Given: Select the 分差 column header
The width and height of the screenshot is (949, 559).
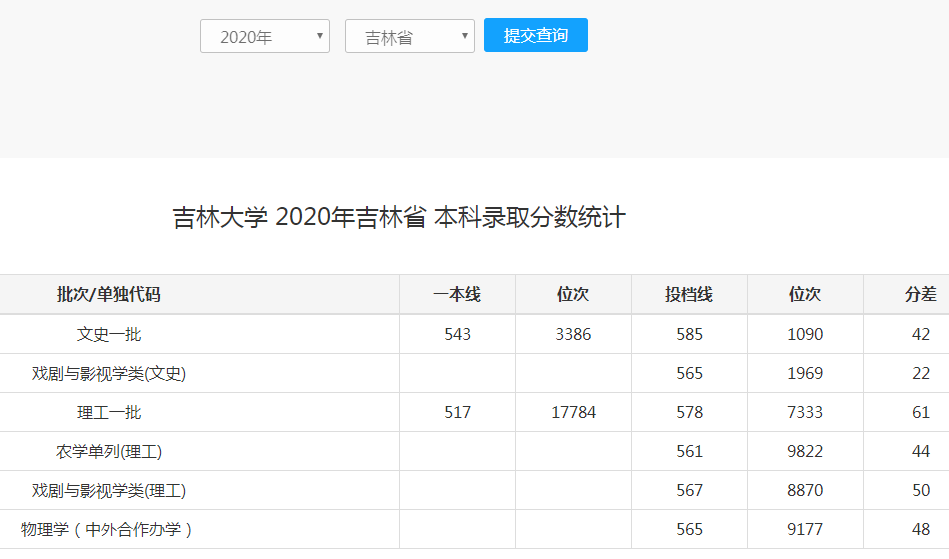Looking at the screenshot, I should click(921, 295).
